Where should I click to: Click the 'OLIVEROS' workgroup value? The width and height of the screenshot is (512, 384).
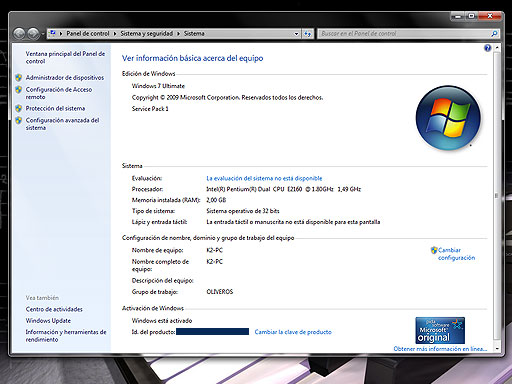[x=220, y=292]
